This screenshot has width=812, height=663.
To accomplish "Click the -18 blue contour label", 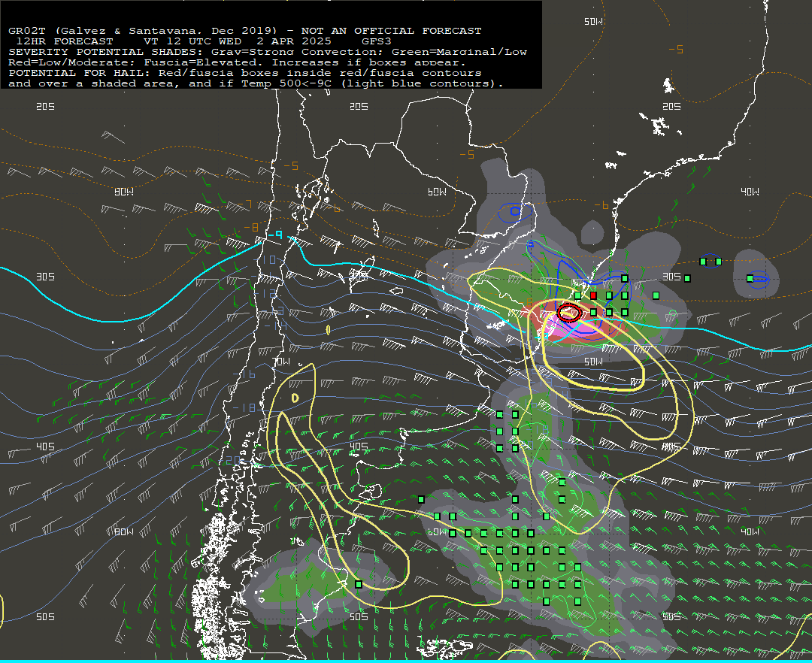I will point(244,408).
